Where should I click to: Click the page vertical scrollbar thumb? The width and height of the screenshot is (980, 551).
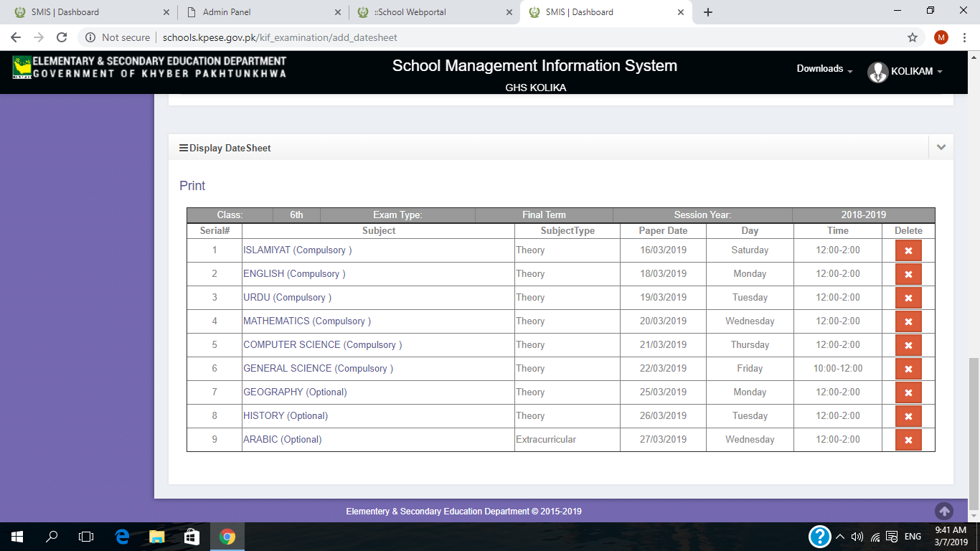click(974, 430)
